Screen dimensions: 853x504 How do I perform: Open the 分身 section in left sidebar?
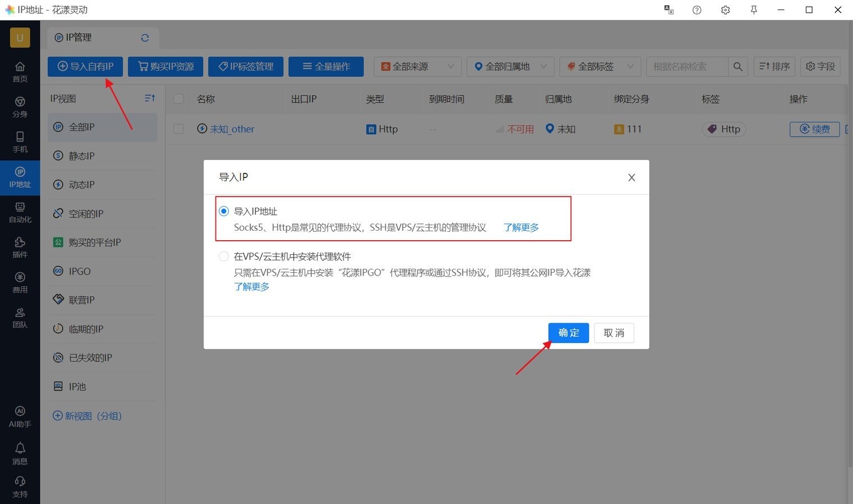click(x=20, y=106)
